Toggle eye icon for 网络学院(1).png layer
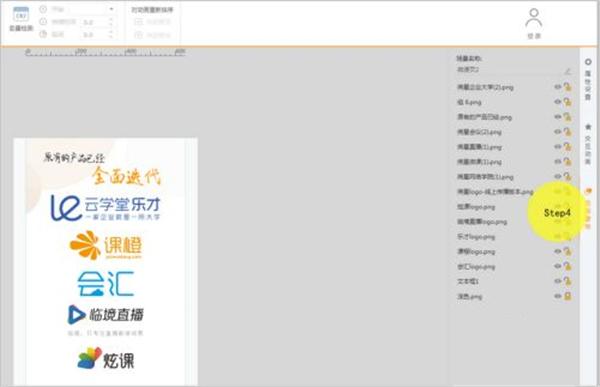Image resolution: width=600 pixels, height=387 pixels. tap(558, 177)
